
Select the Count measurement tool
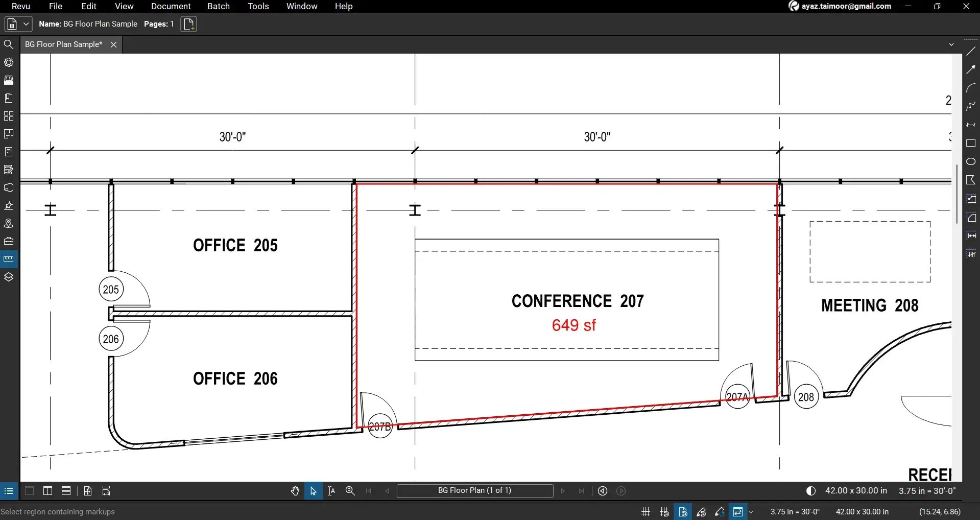[x=971, y=254]
